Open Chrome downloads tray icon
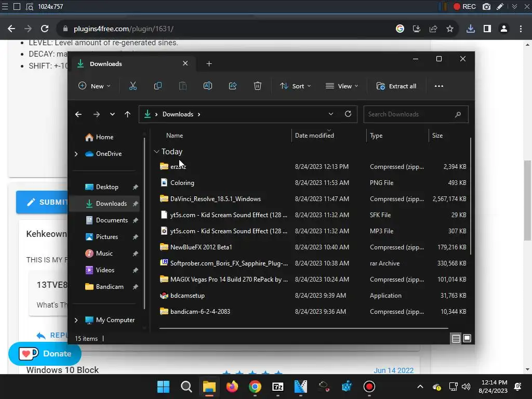532x399 pixels. (471, 29)
